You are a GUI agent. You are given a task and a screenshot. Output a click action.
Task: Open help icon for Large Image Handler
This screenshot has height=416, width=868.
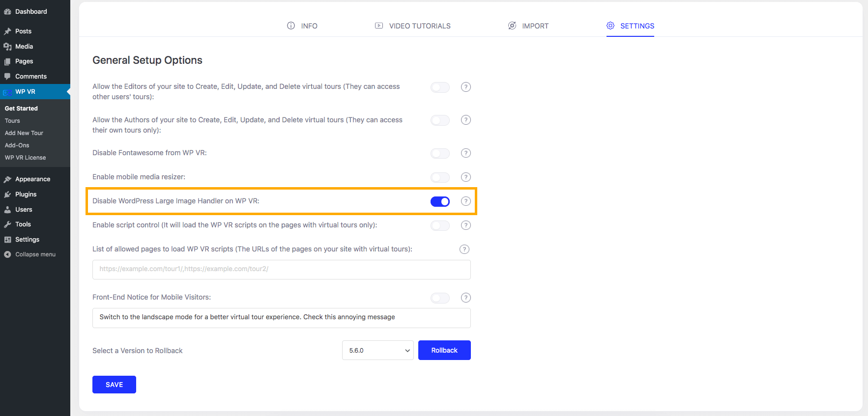click(466, 201)
